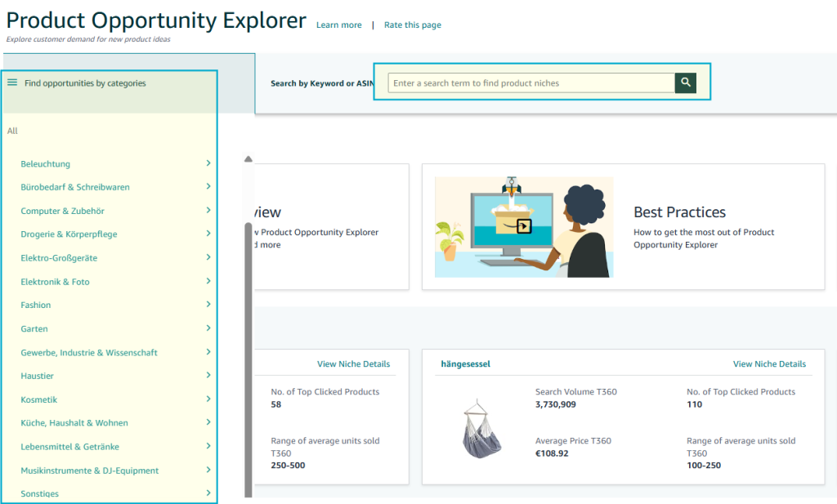Click Rate this page link
837x504 pixels.
click(x=412, y=25)
